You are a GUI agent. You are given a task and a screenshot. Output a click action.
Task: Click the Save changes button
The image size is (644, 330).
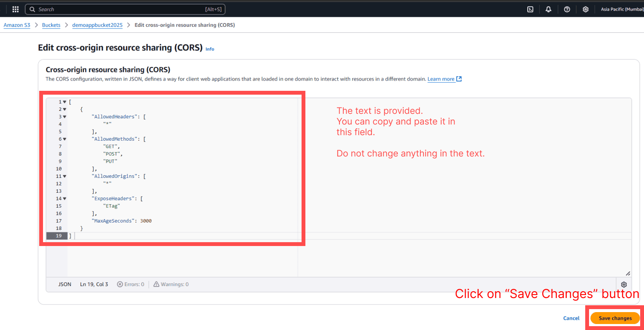coord(615,318)
